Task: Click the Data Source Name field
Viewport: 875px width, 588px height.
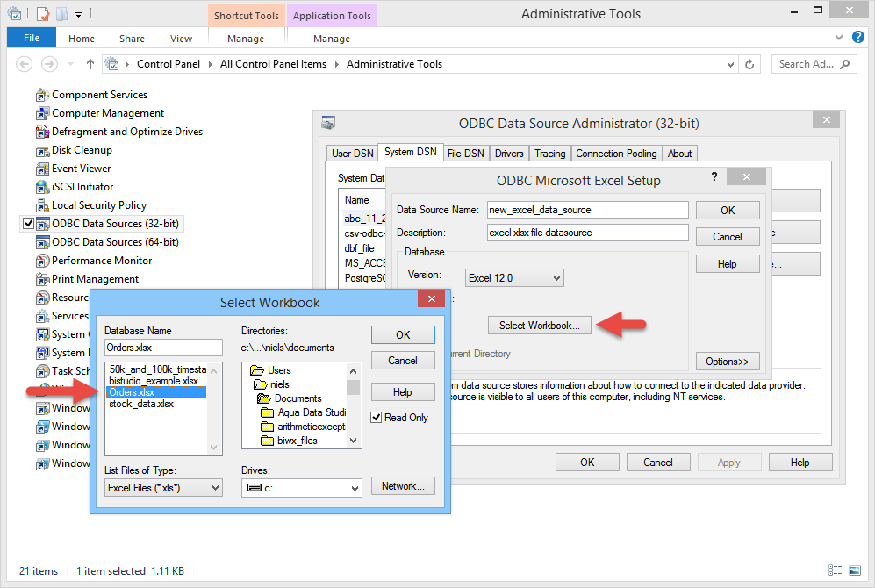Action: click(x=588, y=210)
